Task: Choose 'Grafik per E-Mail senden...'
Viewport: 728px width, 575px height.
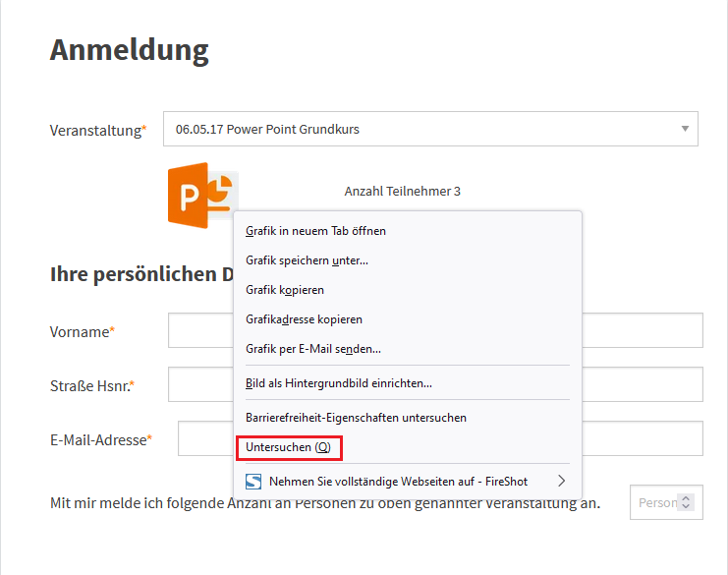Action: pos(313,349)
